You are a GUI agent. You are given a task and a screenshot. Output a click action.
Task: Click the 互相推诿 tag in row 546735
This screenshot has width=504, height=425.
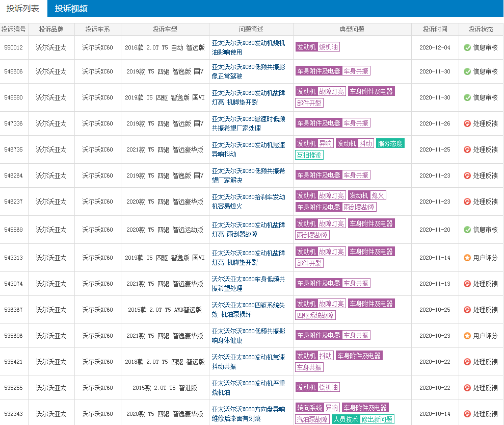(x=309, y=156)
